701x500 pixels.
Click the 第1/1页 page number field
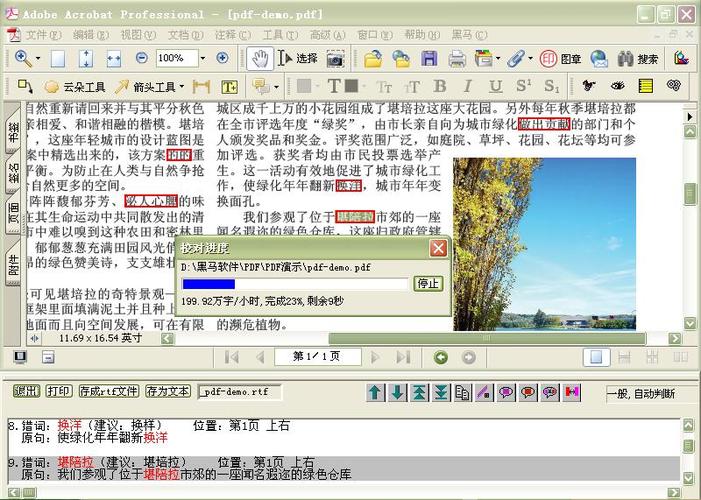[x=317, y=357]
